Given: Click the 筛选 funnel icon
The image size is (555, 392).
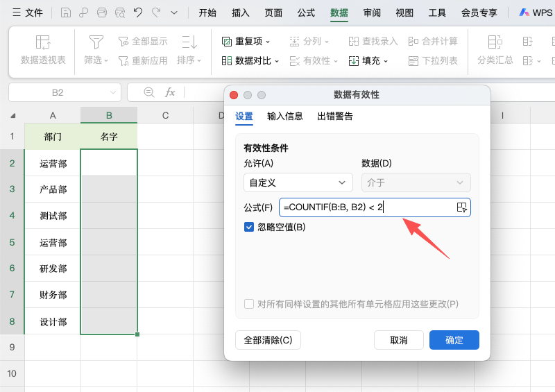Looking at the screenshot, I should pos(96,42).
